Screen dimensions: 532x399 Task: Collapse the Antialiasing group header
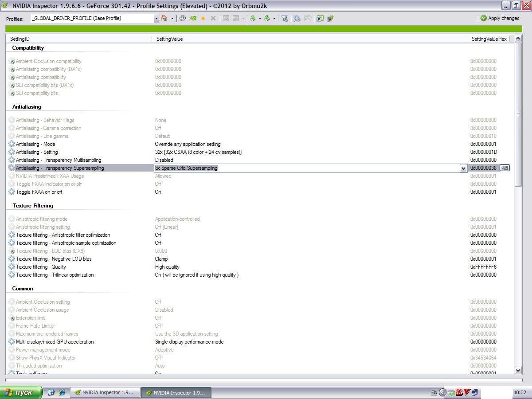click(x=27, y=107)
